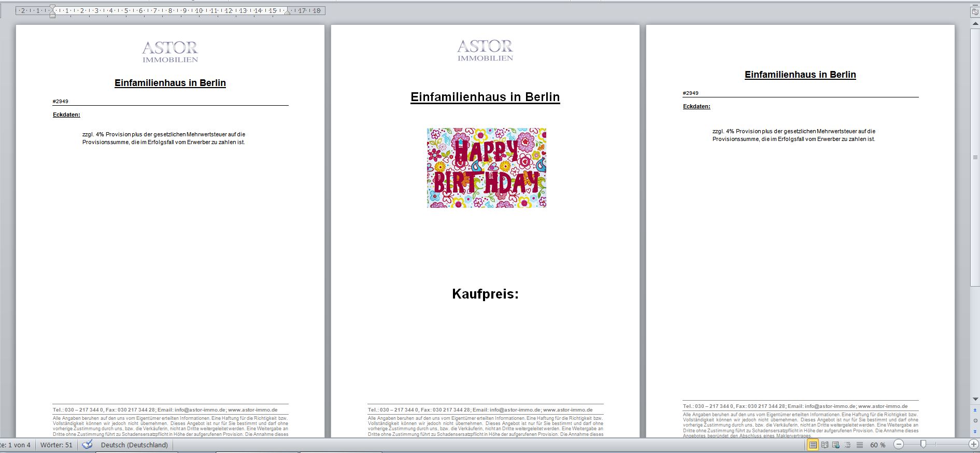Image resolution: width=980 pixels, height=453 pixels.
Task: Switch to Draft view
Action: tap(860, 445)
